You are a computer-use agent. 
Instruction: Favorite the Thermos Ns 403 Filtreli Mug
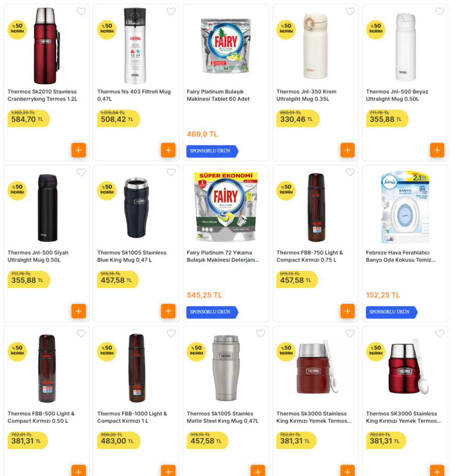pyautogui.click(x=171, y=12)
